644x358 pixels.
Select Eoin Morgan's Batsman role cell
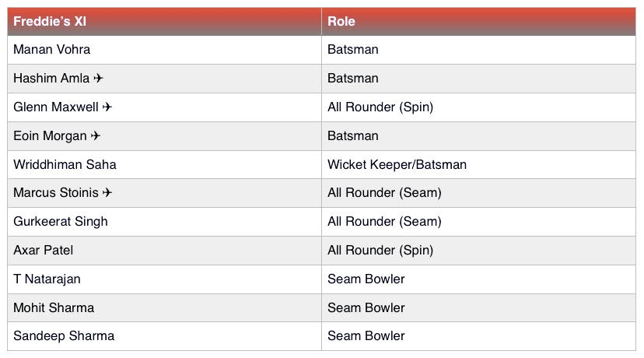478,136
